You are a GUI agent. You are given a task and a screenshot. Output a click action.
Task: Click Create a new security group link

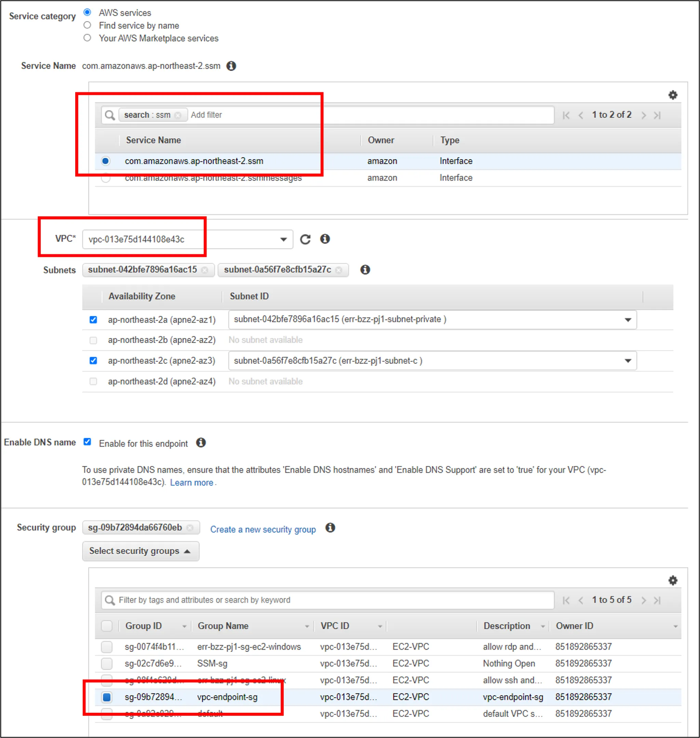(263, 529)
